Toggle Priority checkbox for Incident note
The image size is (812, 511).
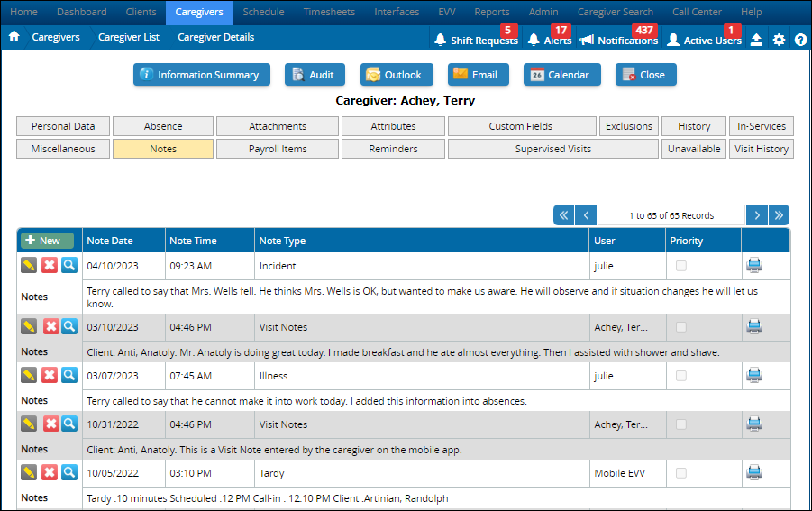coord(681,266)
